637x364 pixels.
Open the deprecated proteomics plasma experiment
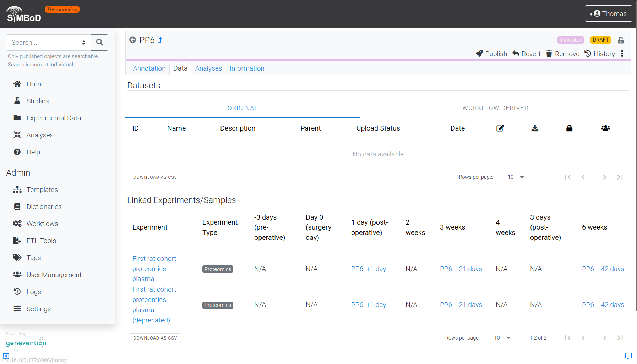[154, 305]
